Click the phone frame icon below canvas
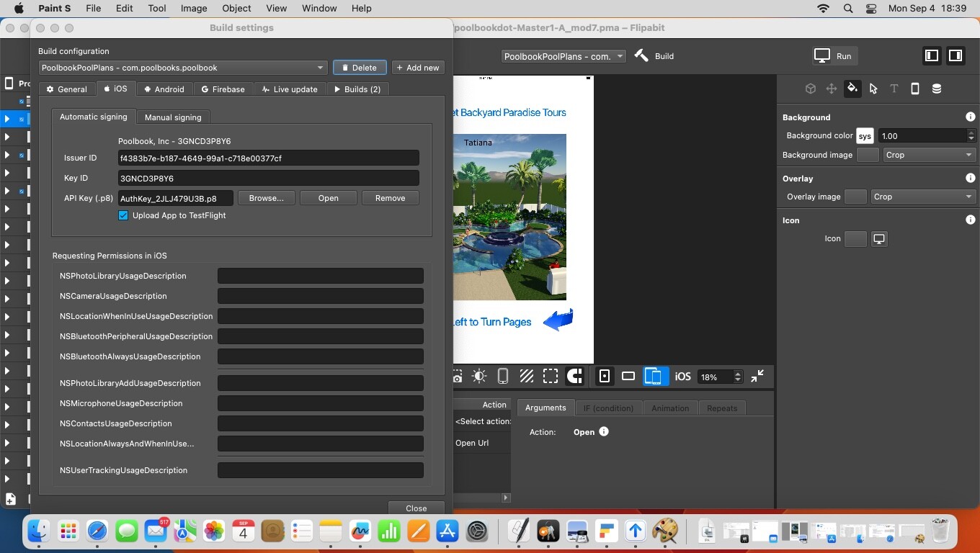980x553 pixels. tap(503, 376)
